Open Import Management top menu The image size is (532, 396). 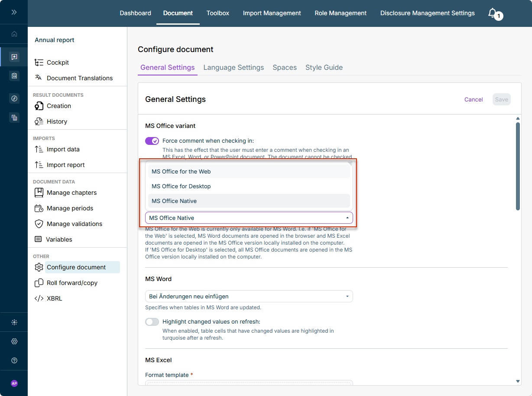[x=272, y=13]
